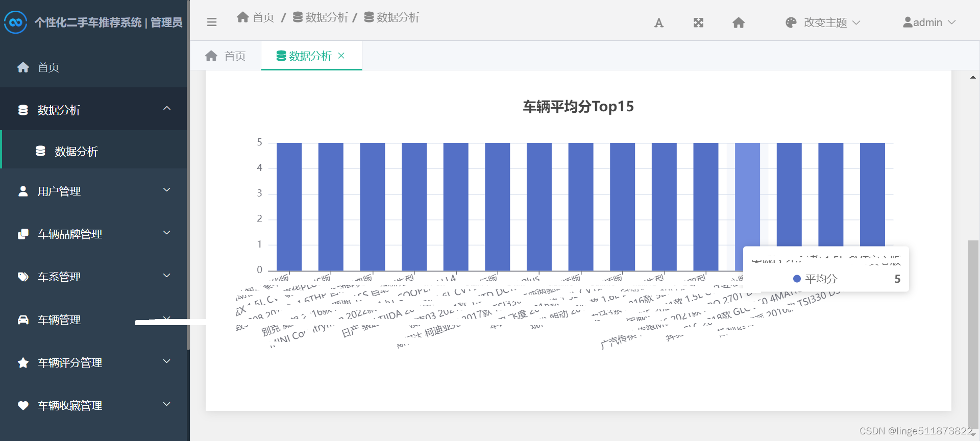
Task: Open the 改变主题 dropdown arrow
Action: [x=856, y=22]
